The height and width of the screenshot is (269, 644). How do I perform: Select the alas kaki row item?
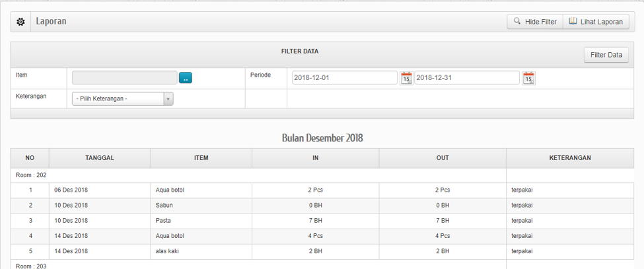point(167,251)
